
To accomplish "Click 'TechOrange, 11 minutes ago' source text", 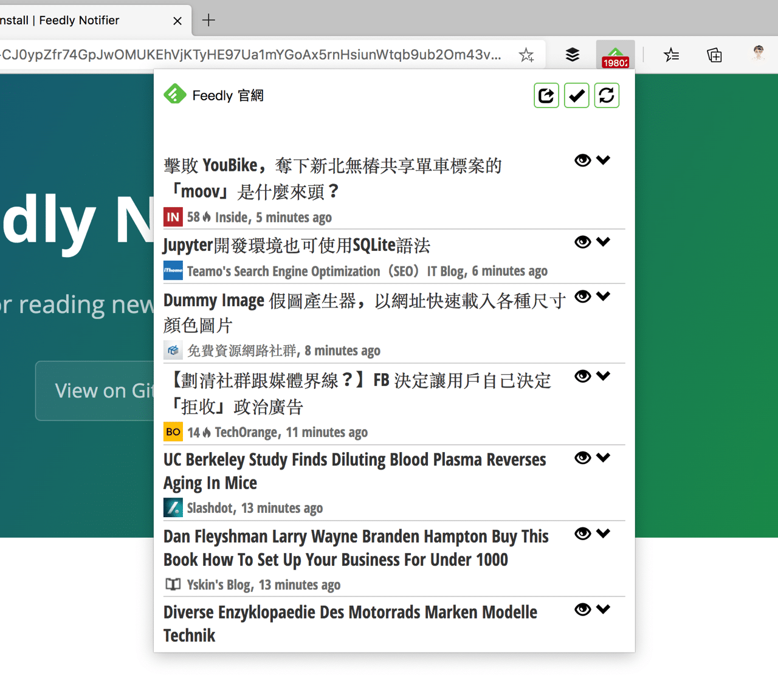I will pyautogui.click(x=291, y=432).
